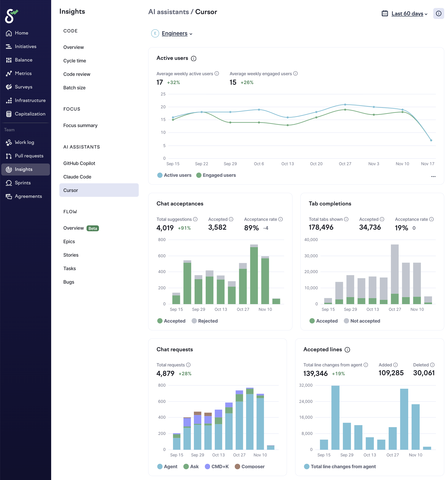This screenshot has height=480, width=448.
Task: Click the info icon beside Active users
Action: click(x=193, y=58)
